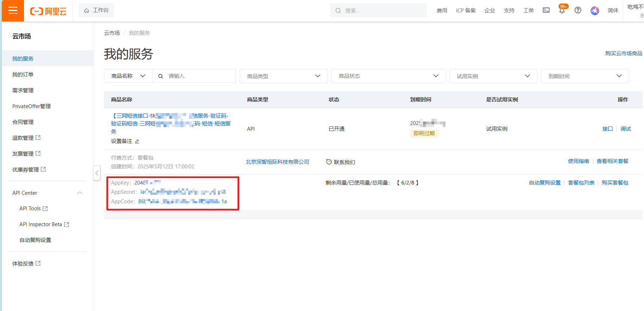Click the magnifier icon in filter input
The width and height of the screenshot is (644, 311).
coord(161,76)
